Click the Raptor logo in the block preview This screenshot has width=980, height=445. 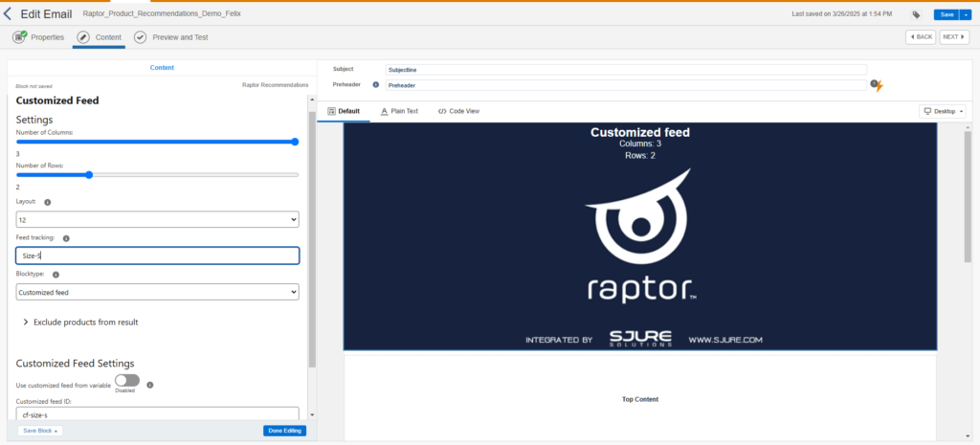click(640, 235)
